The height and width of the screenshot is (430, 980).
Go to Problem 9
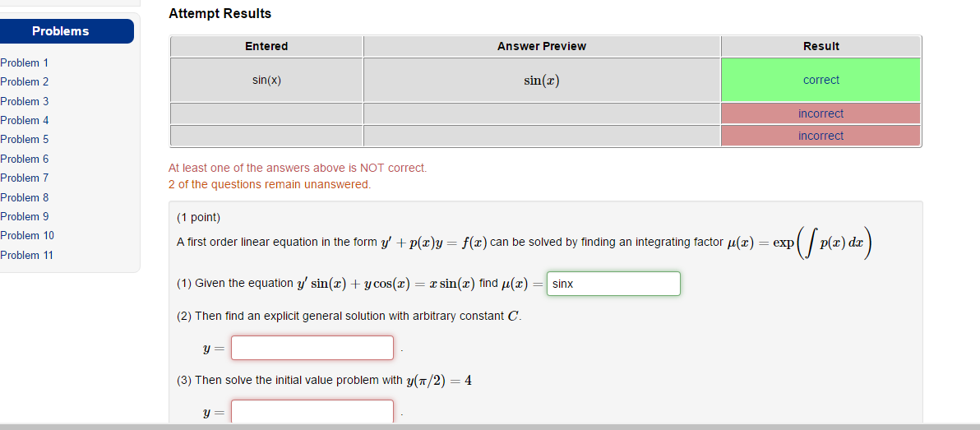pyautogui.click(x=25, y=216)
